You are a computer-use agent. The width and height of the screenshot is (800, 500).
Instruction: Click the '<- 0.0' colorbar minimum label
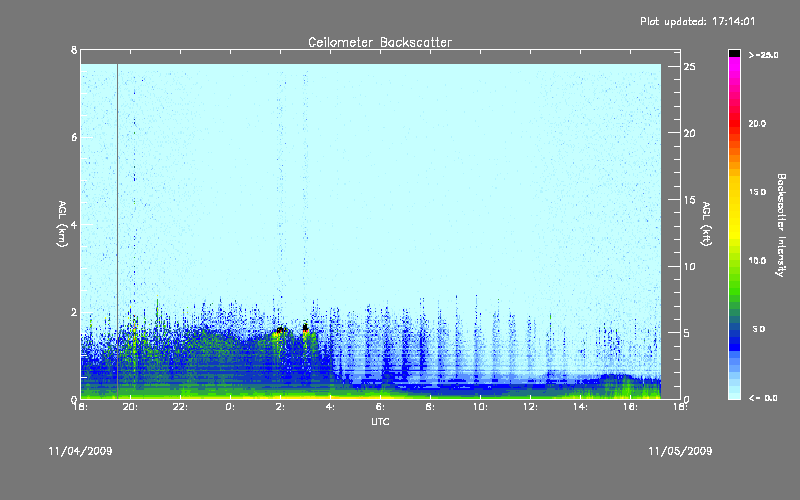763,398
